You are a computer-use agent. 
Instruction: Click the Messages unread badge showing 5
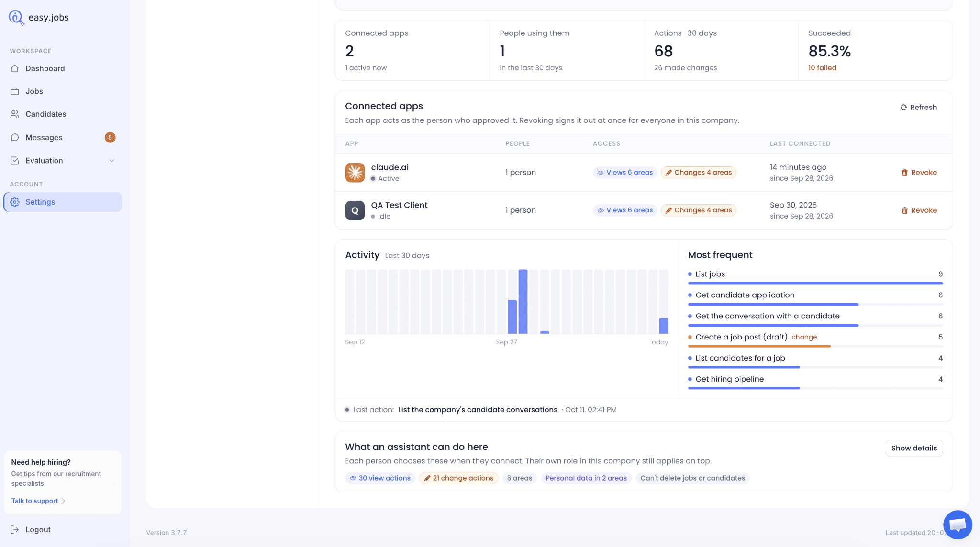[110, 137]
